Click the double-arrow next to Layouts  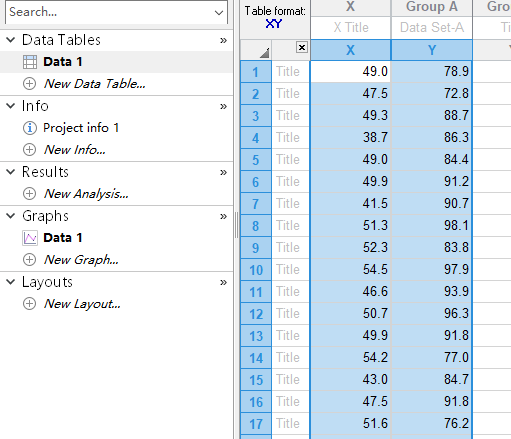tap(223, 282)
